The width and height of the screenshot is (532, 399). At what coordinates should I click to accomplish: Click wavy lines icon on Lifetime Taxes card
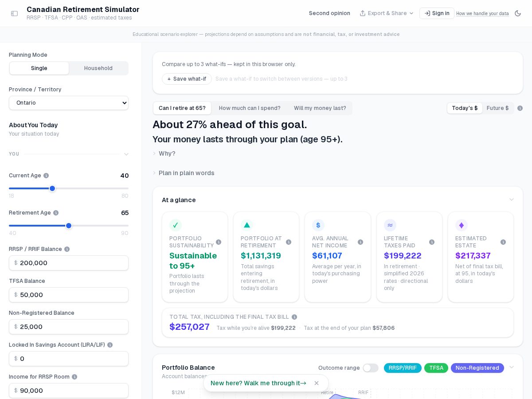(x=390, y=225)
